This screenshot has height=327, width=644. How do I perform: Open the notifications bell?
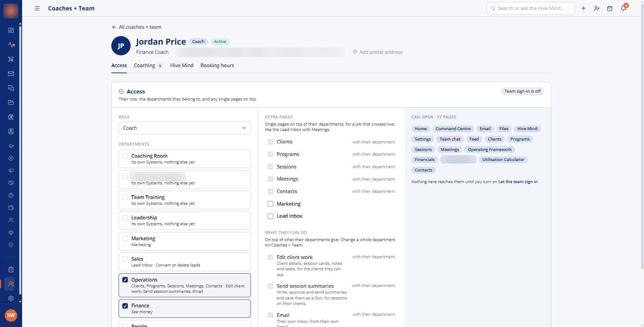tap(623, 8)
